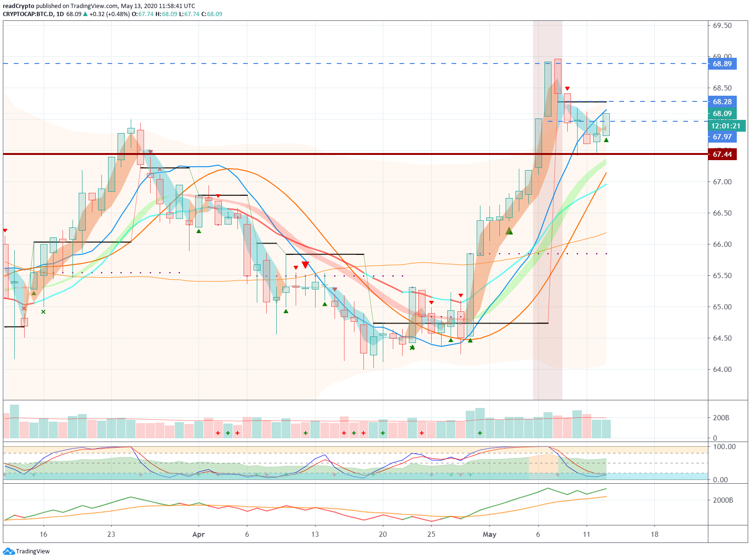
Task: Click the shaded pink vertical highlight zone
Action: click(x=548, y=210)
